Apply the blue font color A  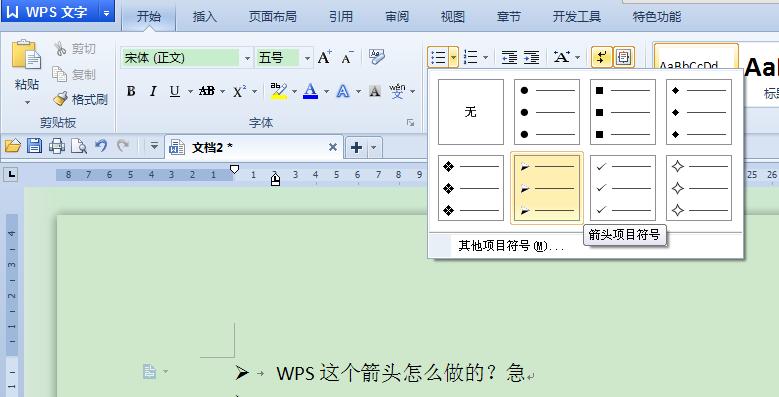pyautogui.click(x=310, y=91)
